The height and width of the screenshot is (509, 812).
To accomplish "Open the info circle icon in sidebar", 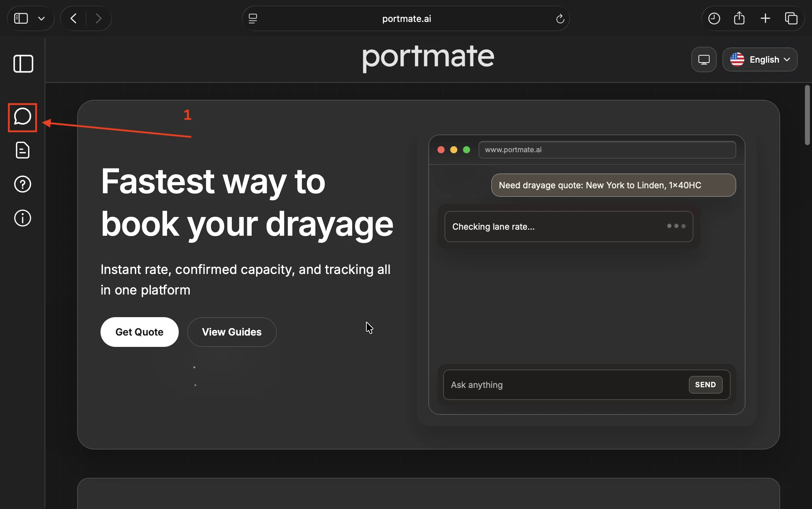I will coord(23,218).
